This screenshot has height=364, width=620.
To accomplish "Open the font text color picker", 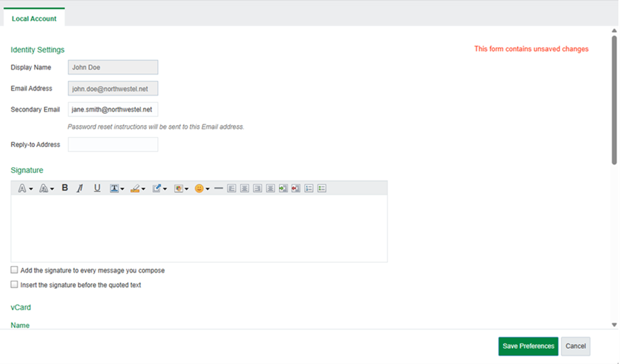I will pos(117,188).
